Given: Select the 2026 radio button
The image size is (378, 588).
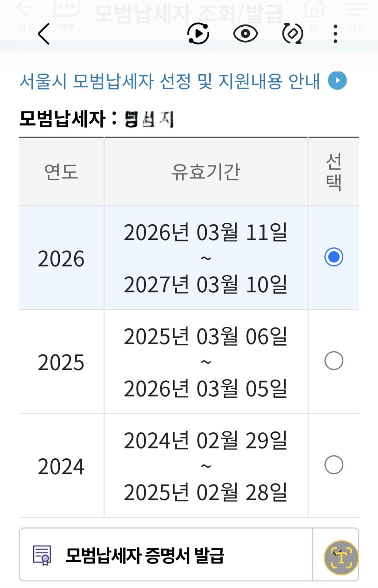Looking at the screenshot, I should click(334, 257).
